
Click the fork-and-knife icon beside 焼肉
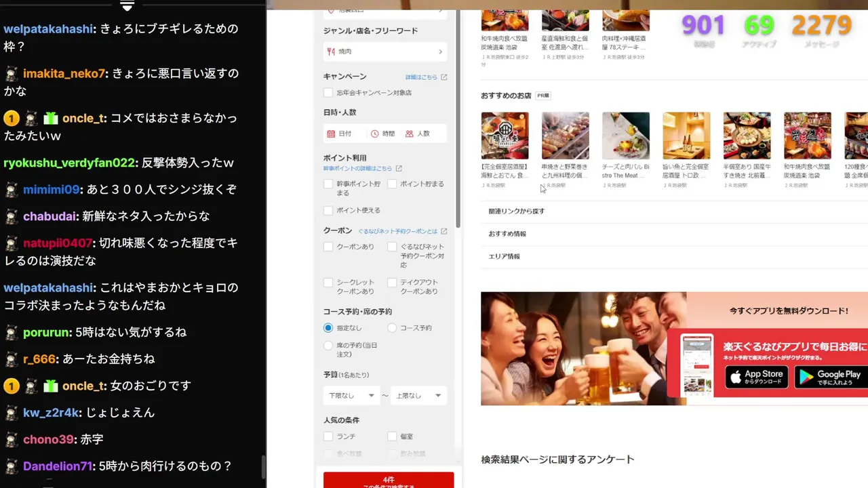pyautogui.click(x=331, y=52)
